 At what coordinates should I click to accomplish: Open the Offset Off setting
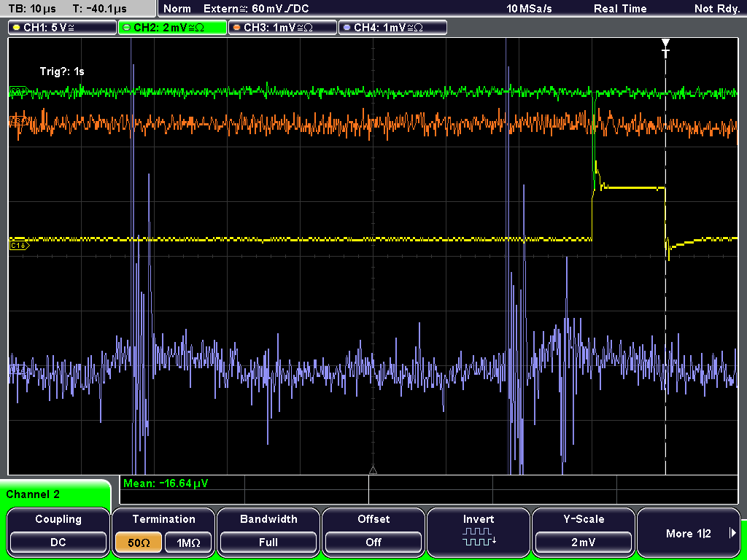373,532
